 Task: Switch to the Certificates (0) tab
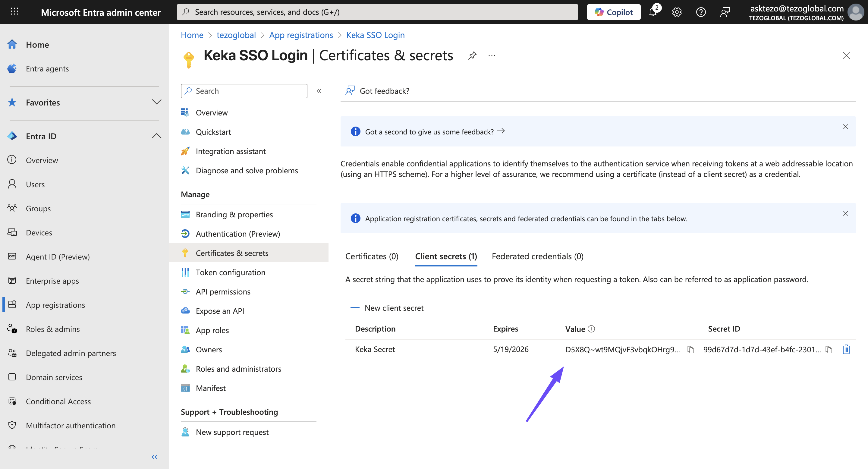tap(372, 257)
